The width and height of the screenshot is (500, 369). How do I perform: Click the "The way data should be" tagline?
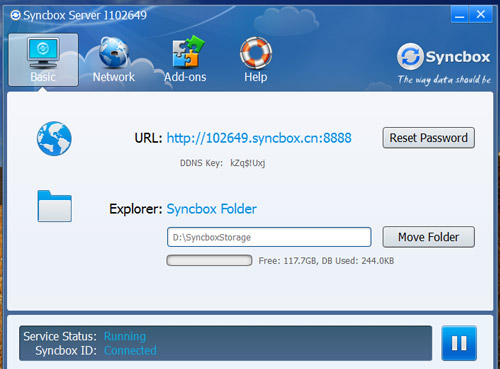(x=444, y=80)
